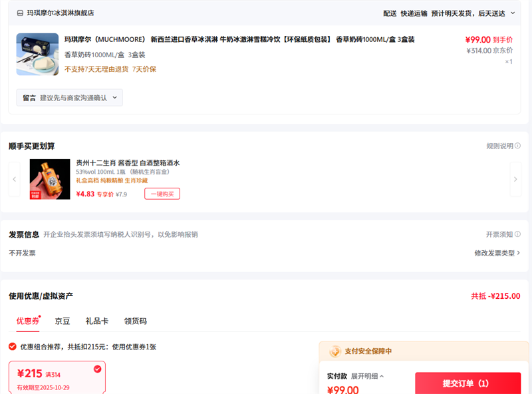Click the info icon next to 规则说明
The image size is (532, 394).
(x=517, y=146)
